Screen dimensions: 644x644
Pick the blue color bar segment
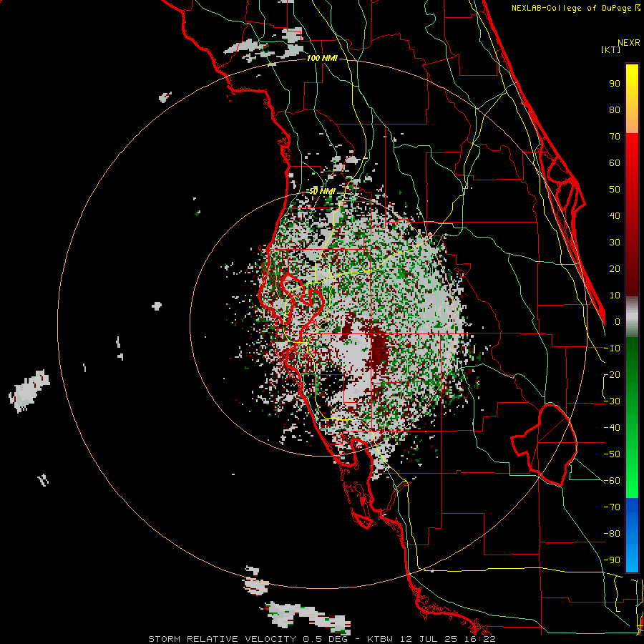(x=632, y=535)
